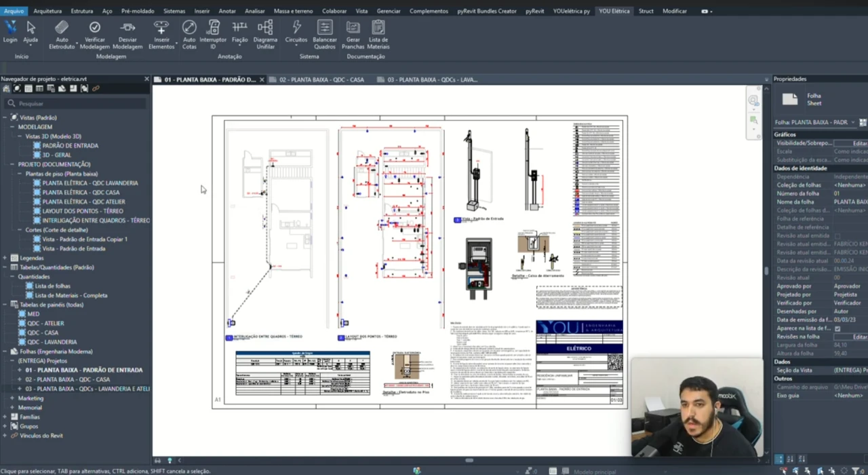Open the Arquivo menu
This screenshot has width=868, height=475.
tap(14, 11)
